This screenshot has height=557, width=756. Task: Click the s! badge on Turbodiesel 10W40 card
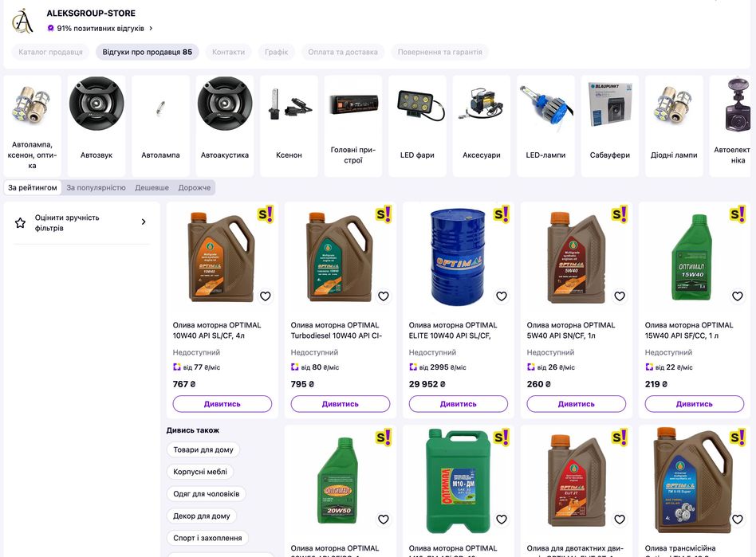(384, 214)
